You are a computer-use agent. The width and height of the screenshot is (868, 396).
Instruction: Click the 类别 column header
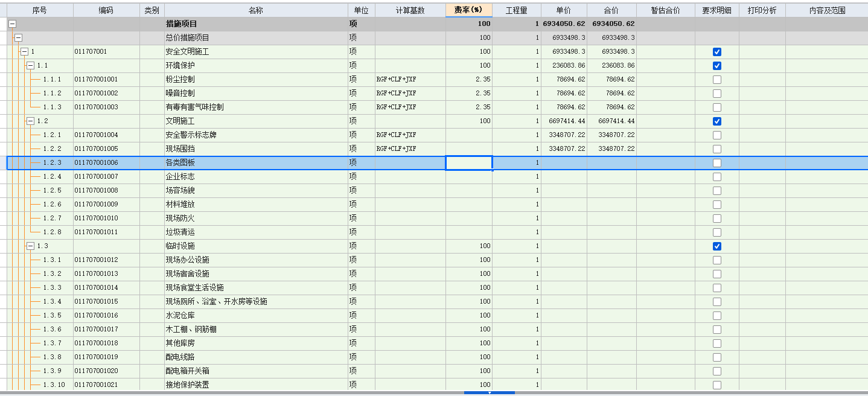click(152, 10)
